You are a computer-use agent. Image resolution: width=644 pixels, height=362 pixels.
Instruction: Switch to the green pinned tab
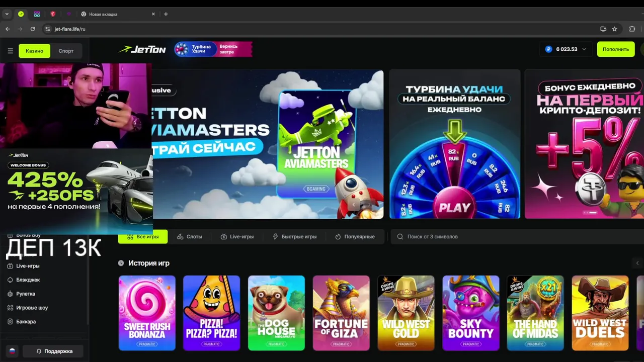pos(21,14)
